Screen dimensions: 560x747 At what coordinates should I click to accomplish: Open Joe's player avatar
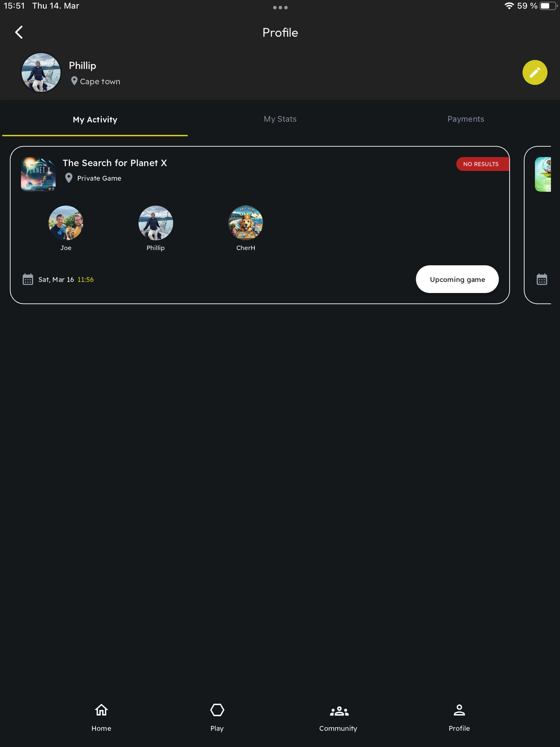click(x=66, y=223)
